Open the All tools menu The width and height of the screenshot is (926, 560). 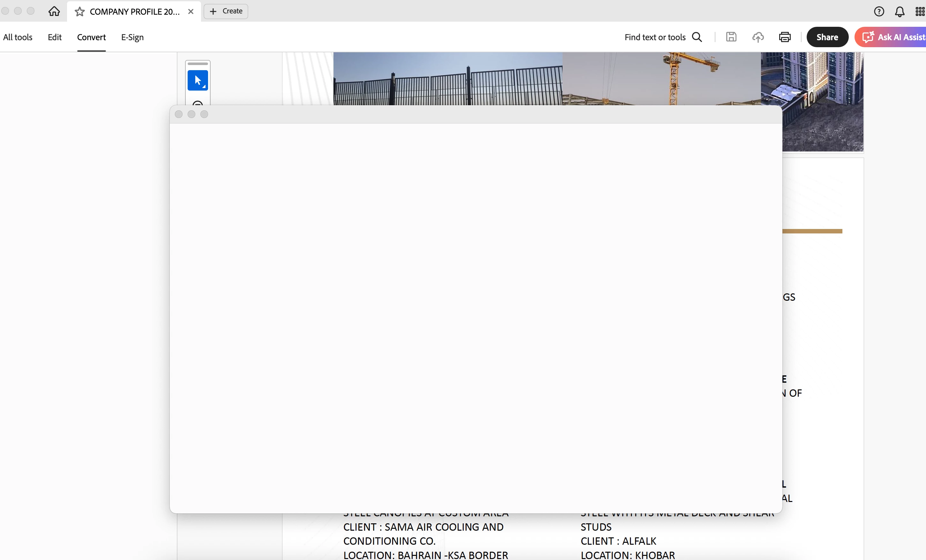click(x=18, y=37)
